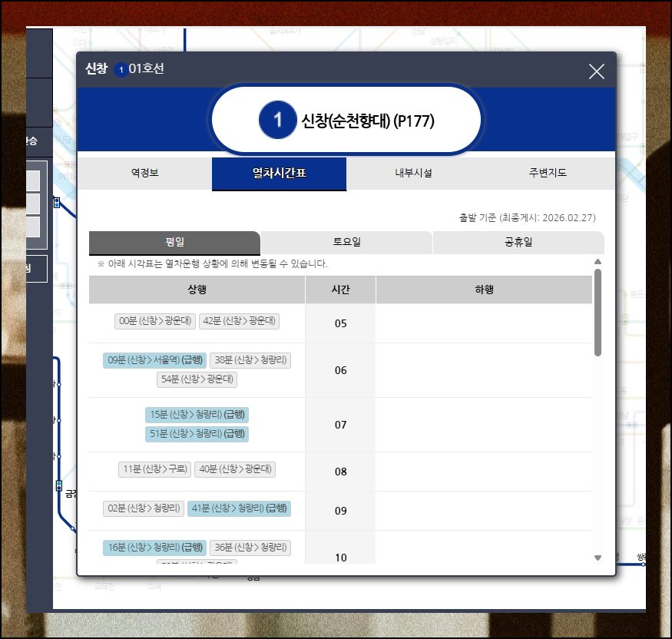Select the 열차시간표 tab
Image resolution: width=672 pixels, height=639 pixels.
[x=279, y=174]
